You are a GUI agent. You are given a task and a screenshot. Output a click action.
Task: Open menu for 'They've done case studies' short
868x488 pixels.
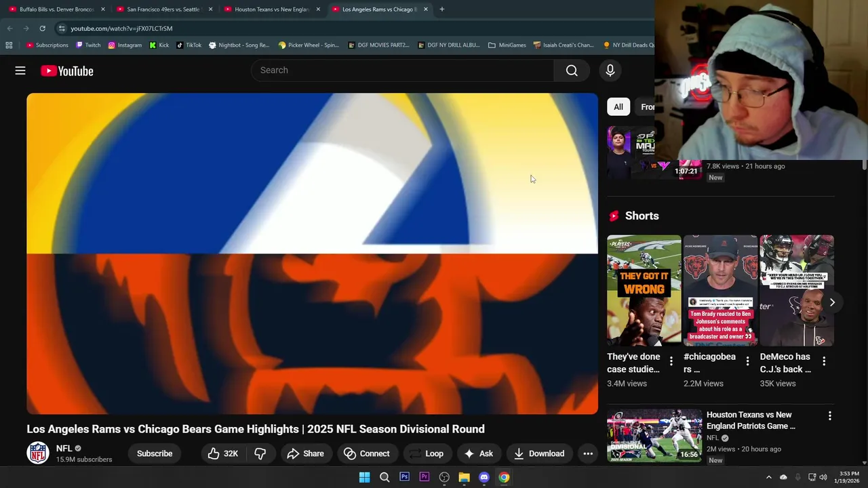click(x=671, y=361)
